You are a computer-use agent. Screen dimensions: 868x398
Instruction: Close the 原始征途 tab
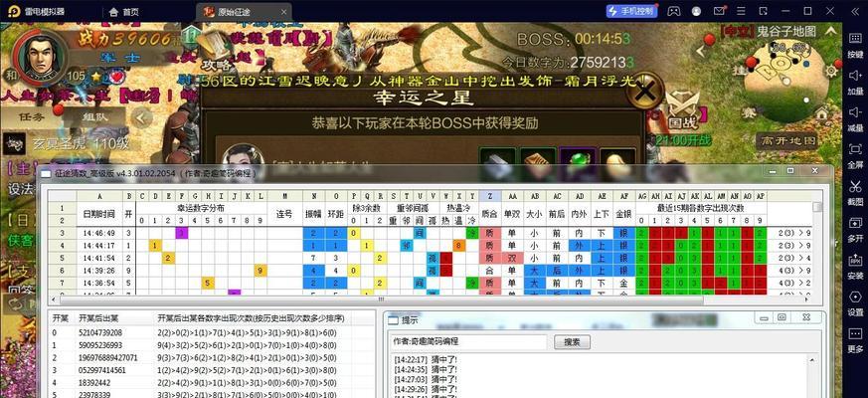point(284,12)
